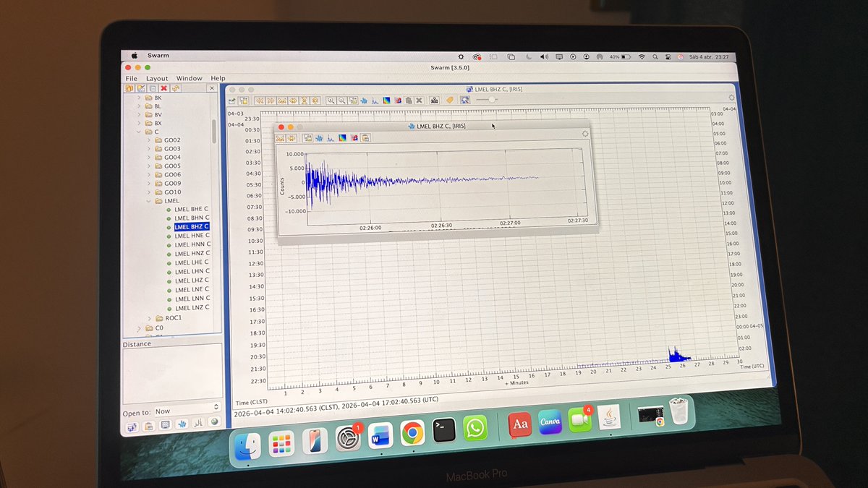Click the compress X-axis icon in helicorder toolbar
The height and width of the screenshot is (488, 868).
(x=282, y=100)
